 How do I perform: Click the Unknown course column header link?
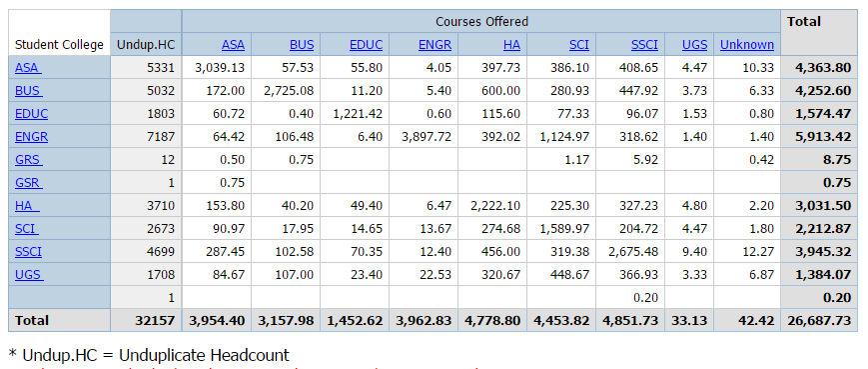(747, 44)
